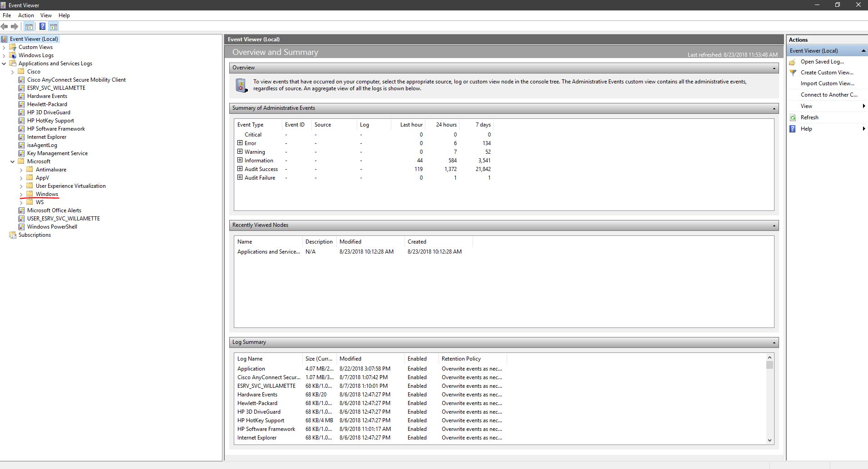Expand the Audit Failure event row
The image size is (868, 469).
[x=240, y=177]
